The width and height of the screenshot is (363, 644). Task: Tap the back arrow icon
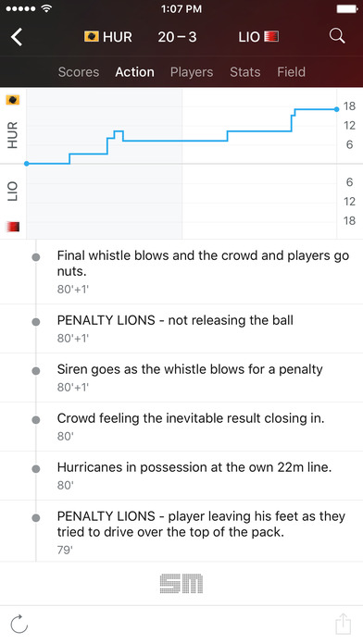(16, 37)
